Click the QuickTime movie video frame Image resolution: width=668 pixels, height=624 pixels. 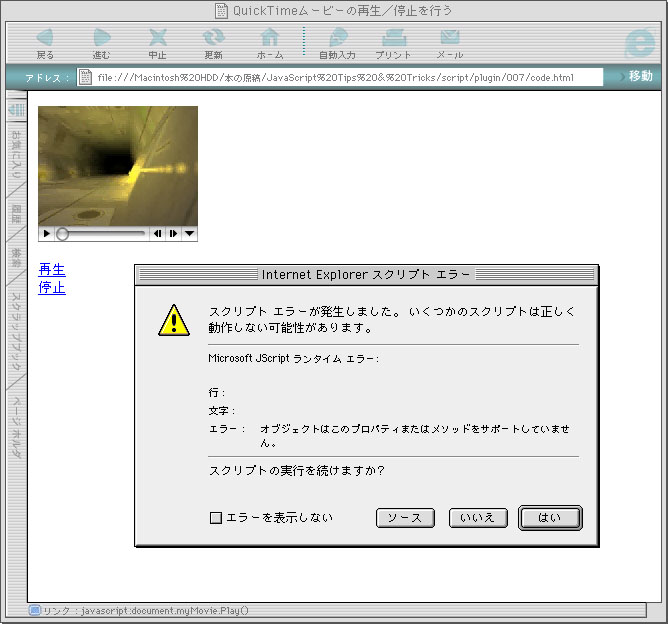click(118, 166)
